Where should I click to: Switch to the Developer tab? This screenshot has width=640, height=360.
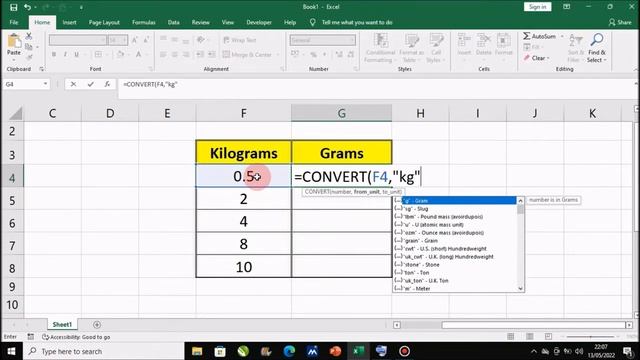click(x=259, y=22)
